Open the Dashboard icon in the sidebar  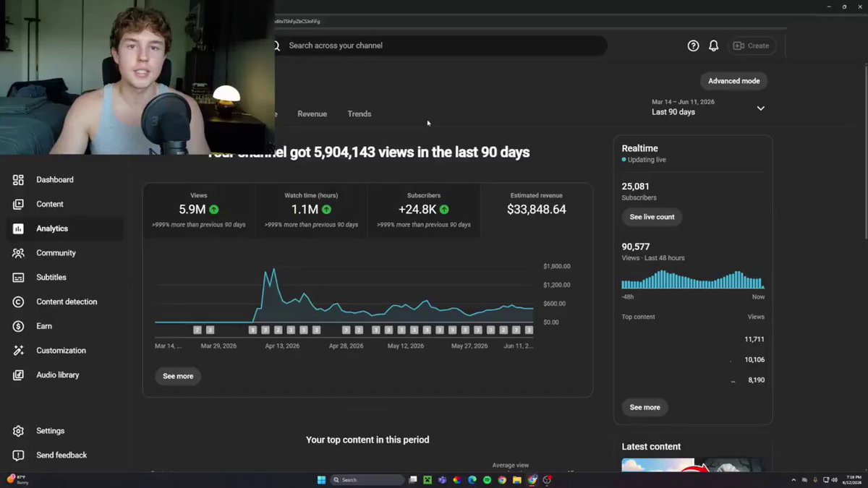coord(19,180)
